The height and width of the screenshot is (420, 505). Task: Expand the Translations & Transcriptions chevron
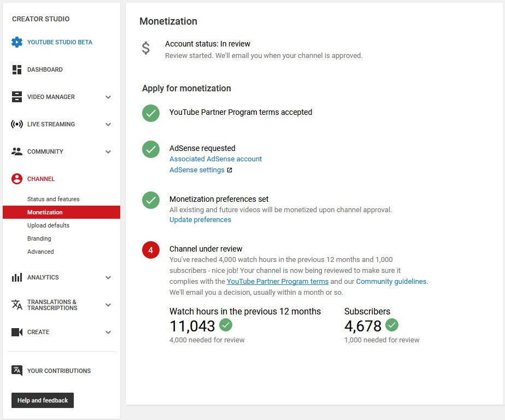pos(108,305)
